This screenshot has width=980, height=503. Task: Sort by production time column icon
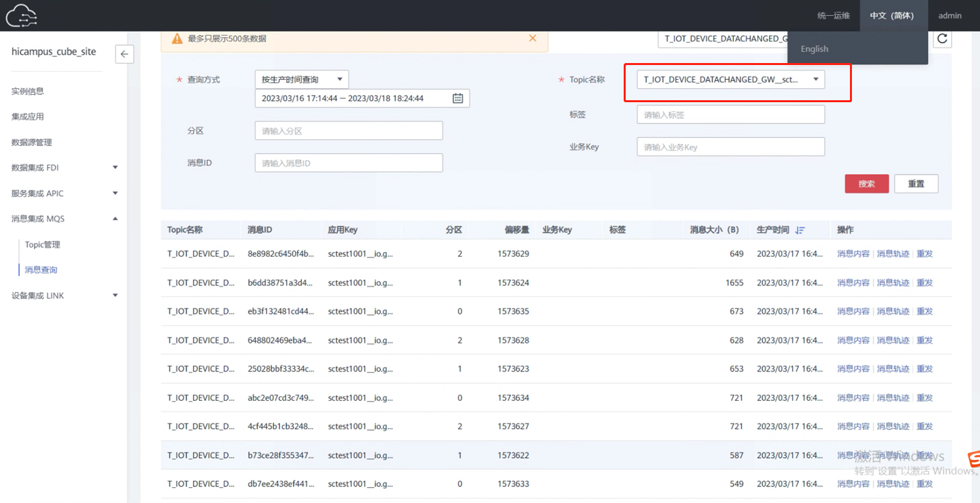coord(800,230)
